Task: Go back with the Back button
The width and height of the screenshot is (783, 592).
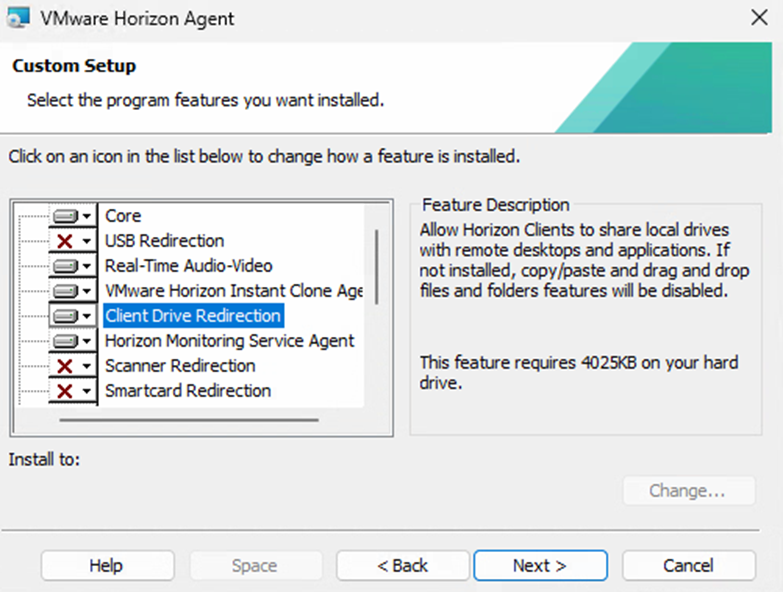Action: 403,565
